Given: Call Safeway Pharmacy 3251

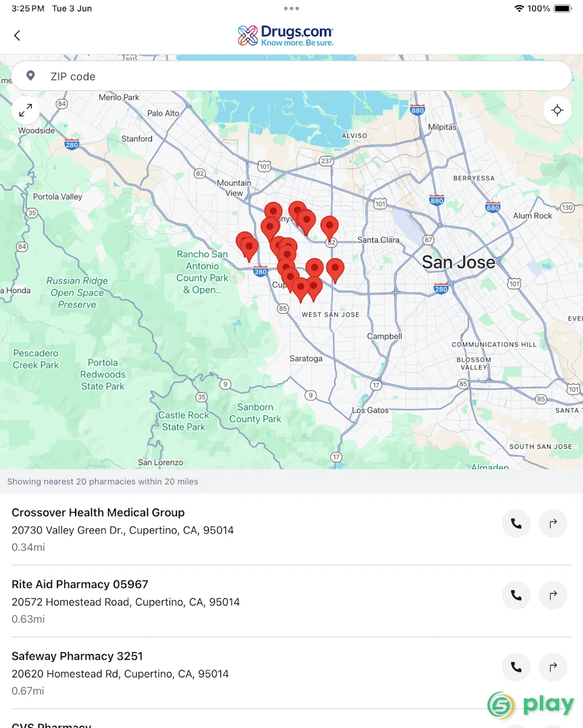Looking at the screenshot, I should tap(516, 667).
